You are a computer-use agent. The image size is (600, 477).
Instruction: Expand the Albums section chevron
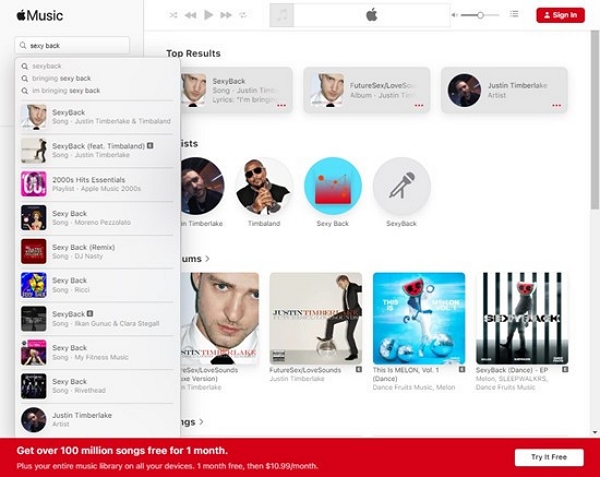(x=207, y=259)
